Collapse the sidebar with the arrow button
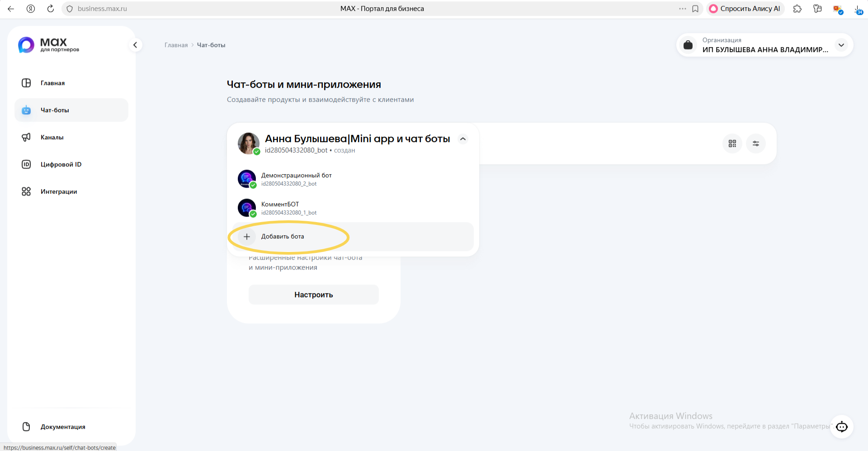This screenshot has width=868, height=451. [x=135, y=45]
